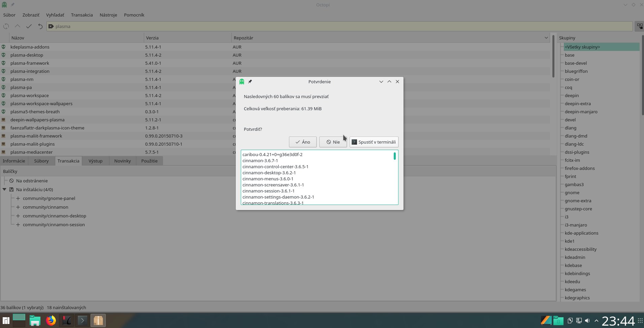Viewport: 644px width, 328px height.
Task: Launch Firefox from the taskbar
Action: tap(51, 321)
